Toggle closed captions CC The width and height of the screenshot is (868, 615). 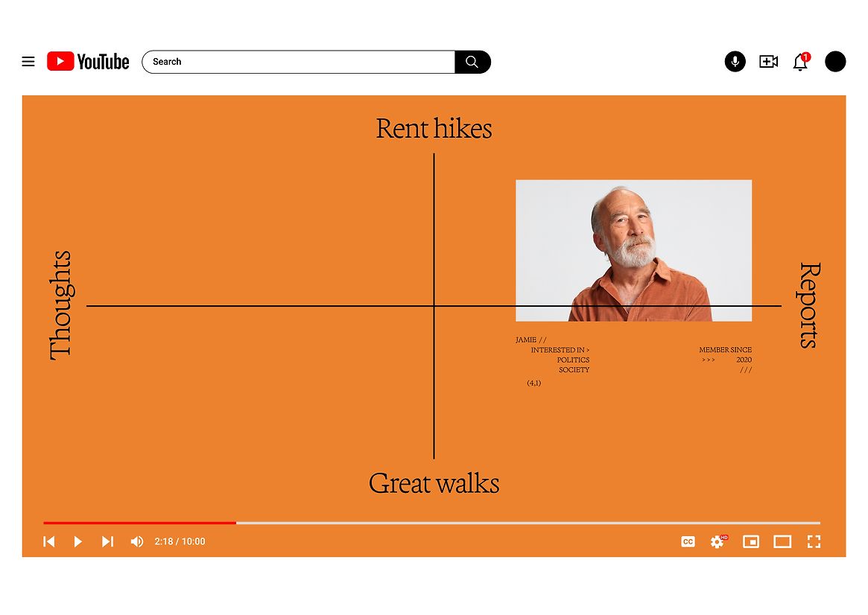[x=688, y=541]
